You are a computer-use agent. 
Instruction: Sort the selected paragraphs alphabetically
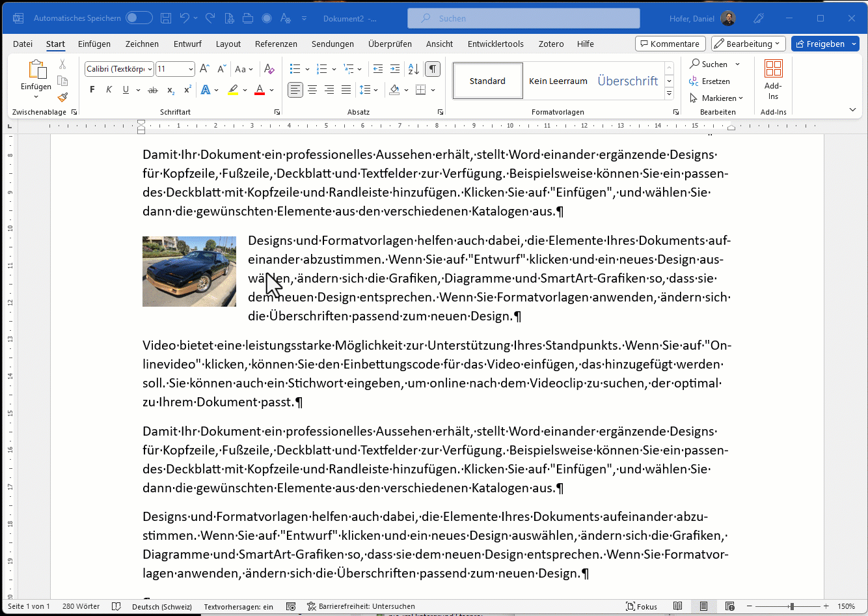pos(413,69)
